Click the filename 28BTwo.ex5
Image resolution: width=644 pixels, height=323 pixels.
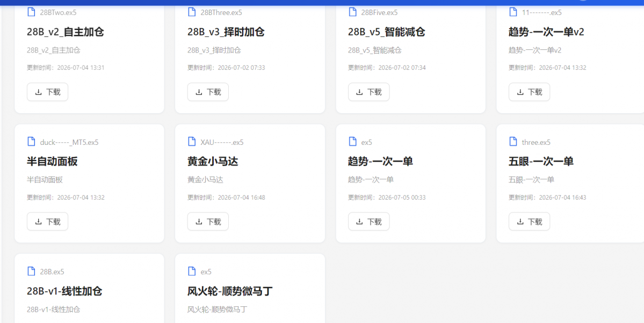coord(58,12)
